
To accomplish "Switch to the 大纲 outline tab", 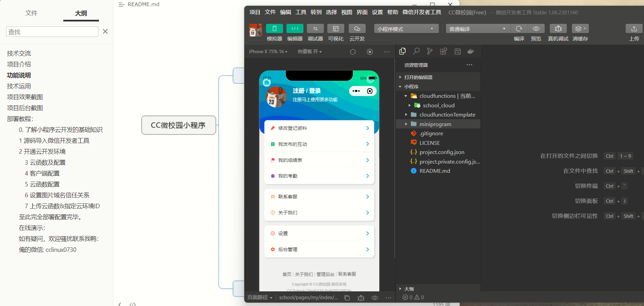I will coord(81,13).
